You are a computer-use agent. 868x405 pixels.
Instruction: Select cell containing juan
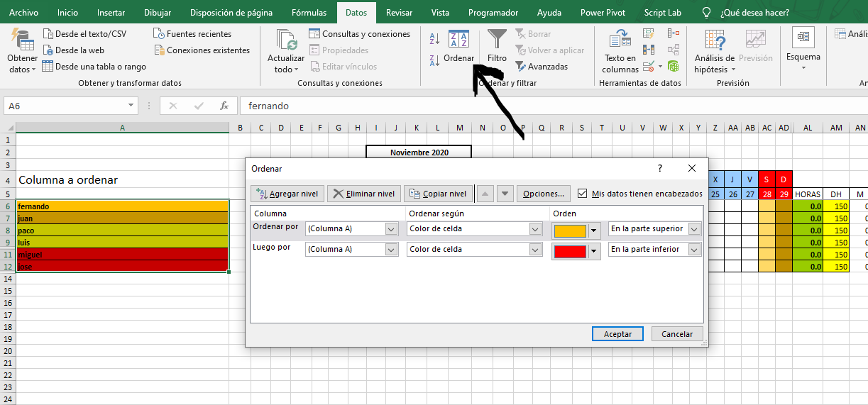[122, 218]
